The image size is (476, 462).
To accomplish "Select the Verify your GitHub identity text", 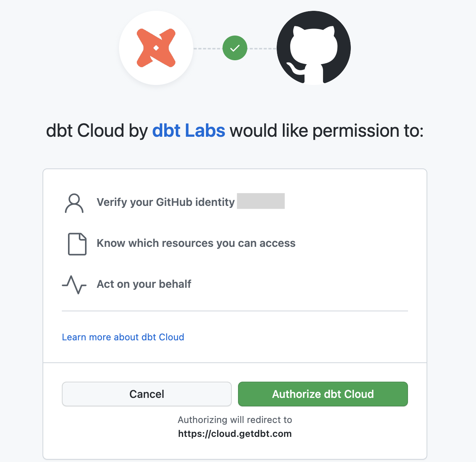I will [166, 202].
